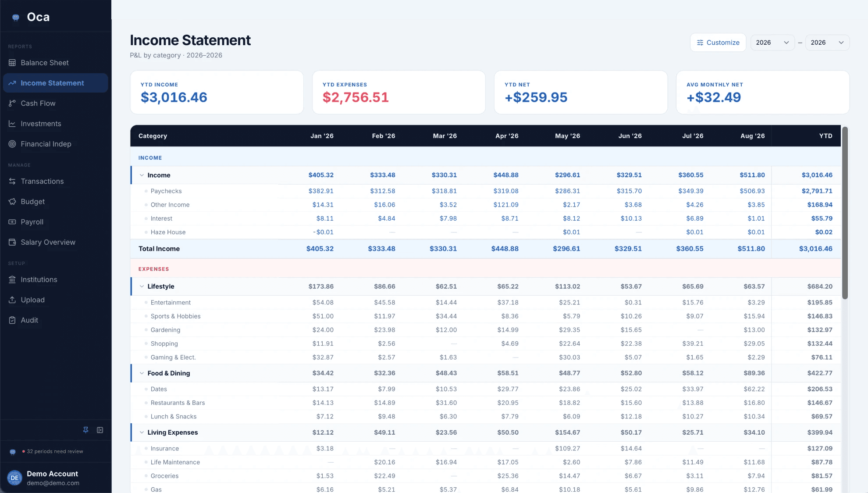
Task: Click the Aug '26 column header
Action: click(753, 136)
